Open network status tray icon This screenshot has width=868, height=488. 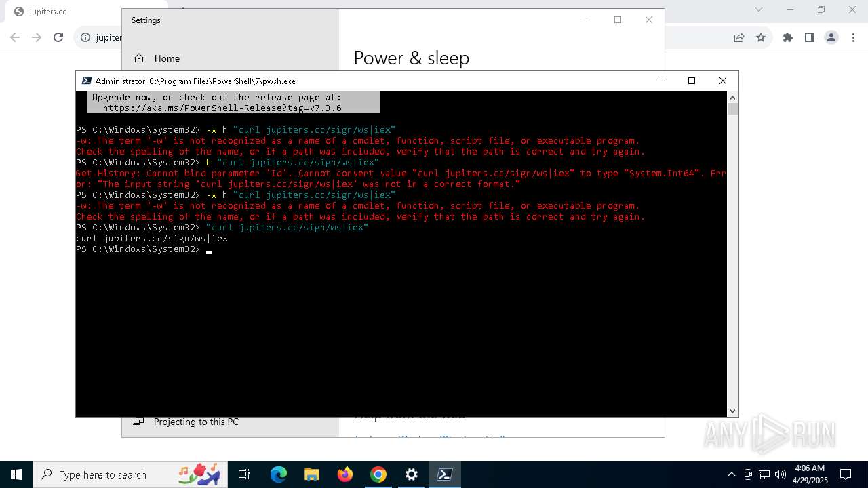pyautogui.click(x=764, y=474)
